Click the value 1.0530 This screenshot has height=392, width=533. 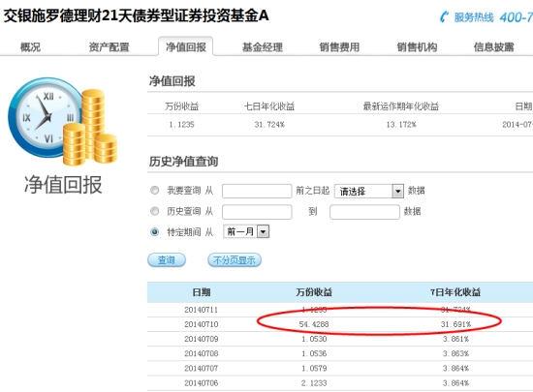point(314,339)
